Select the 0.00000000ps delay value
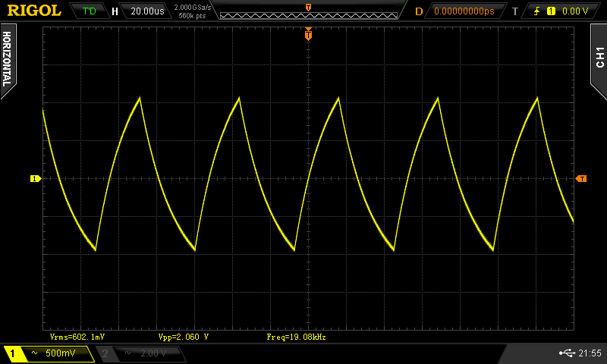Screen dimensions: 607x364 [x=464, y=11]
